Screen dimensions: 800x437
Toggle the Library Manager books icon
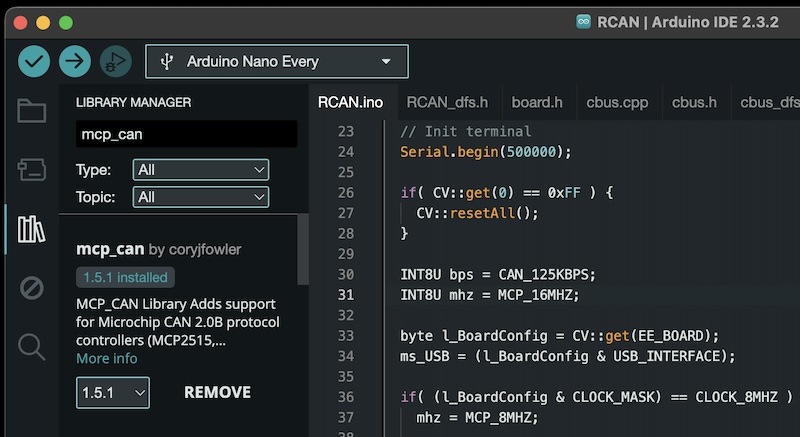[x=31, y=229]
